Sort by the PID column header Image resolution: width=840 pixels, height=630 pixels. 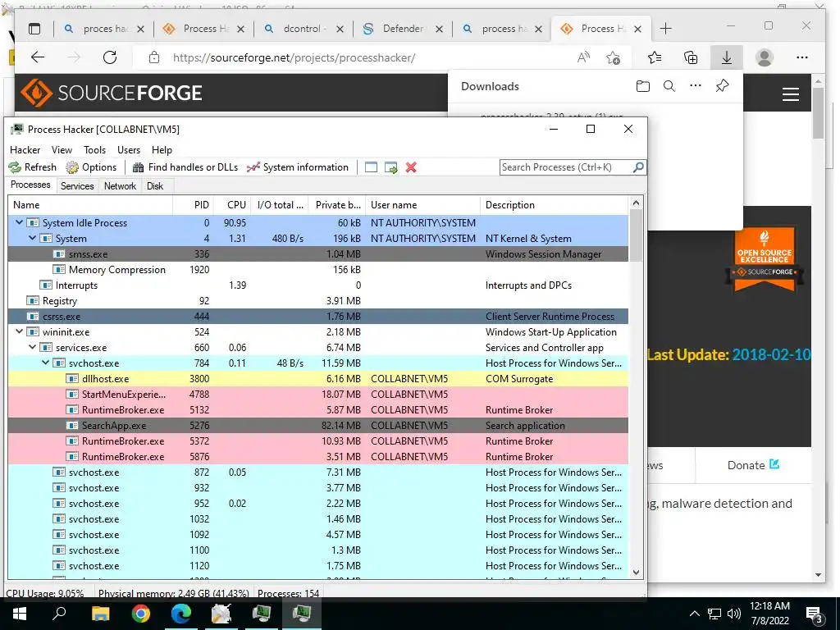194,204
